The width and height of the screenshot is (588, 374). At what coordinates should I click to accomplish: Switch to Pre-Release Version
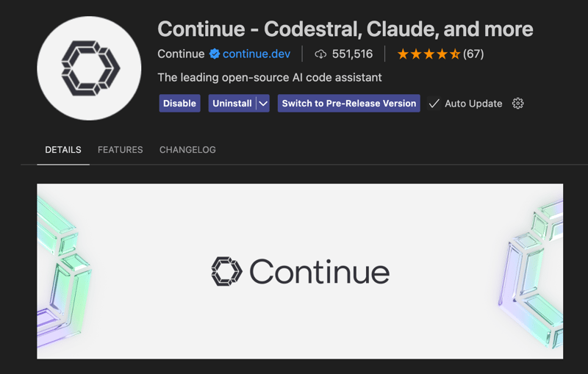tap(348, 104)
